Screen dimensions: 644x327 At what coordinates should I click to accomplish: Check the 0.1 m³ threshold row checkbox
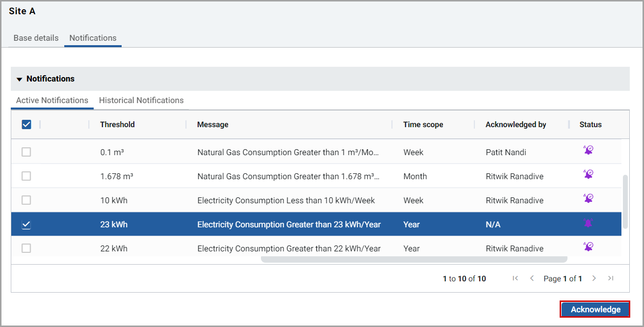tap(26, 152)
